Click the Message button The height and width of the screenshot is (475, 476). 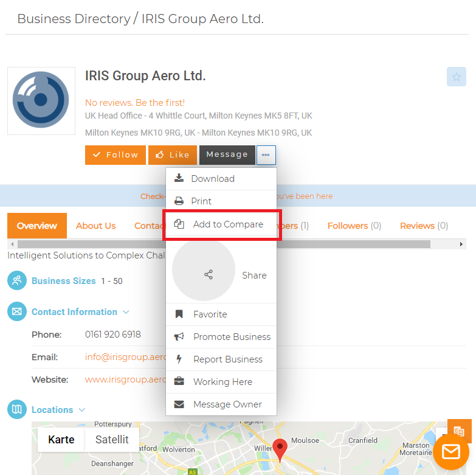(227, 155)
